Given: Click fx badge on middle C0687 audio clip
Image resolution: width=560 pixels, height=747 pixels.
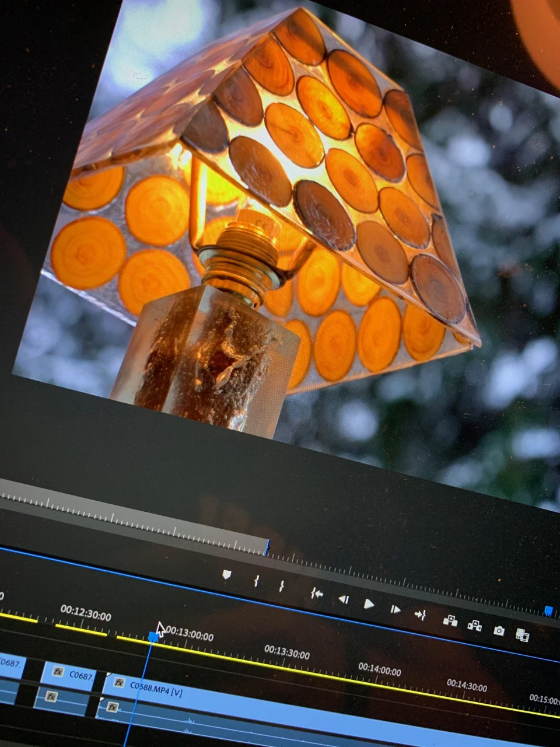Looking at the screenshot, I should tap(51, 696).
